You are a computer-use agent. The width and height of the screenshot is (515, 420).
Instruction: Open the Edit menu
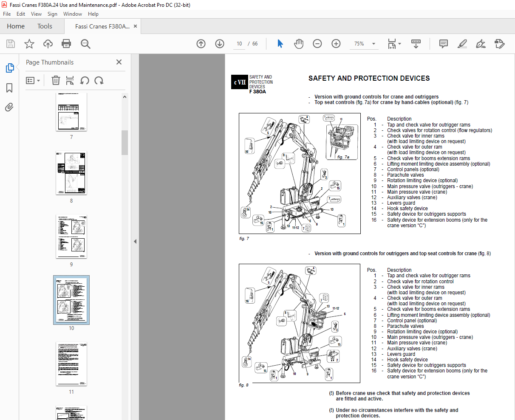21,14
